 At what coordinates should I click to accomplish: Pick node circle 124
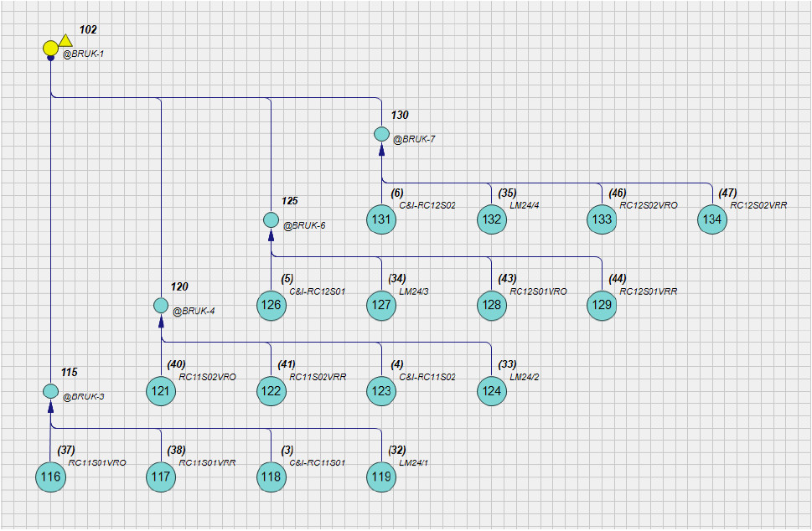point(492,391)
